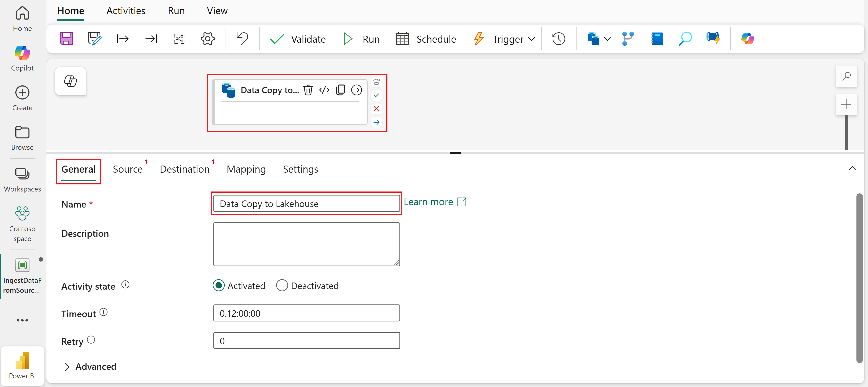Click the export arrow-from-bar icon
The height and width of the screenshot is (387, 868).
coord(123,39)
